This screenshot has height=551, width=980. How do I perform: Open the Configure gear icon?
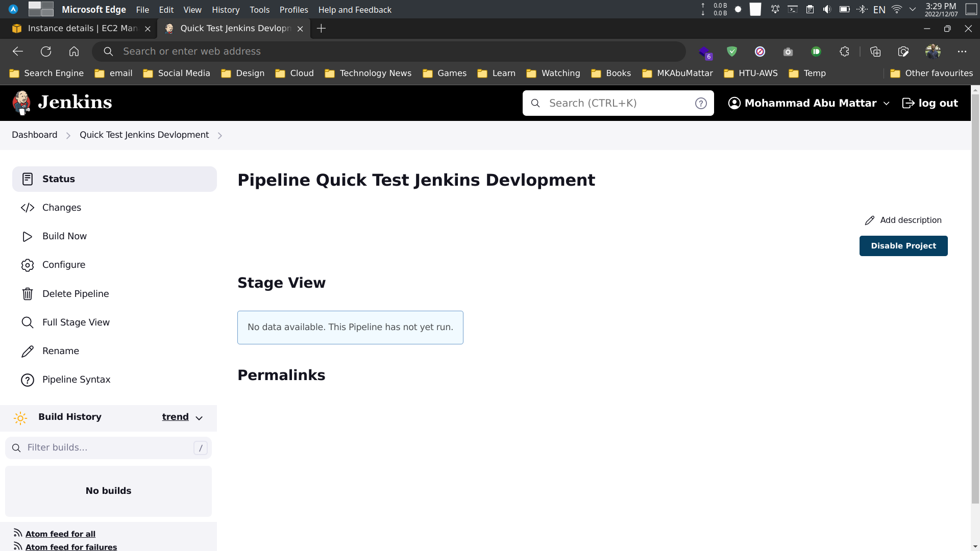[27, 265]
